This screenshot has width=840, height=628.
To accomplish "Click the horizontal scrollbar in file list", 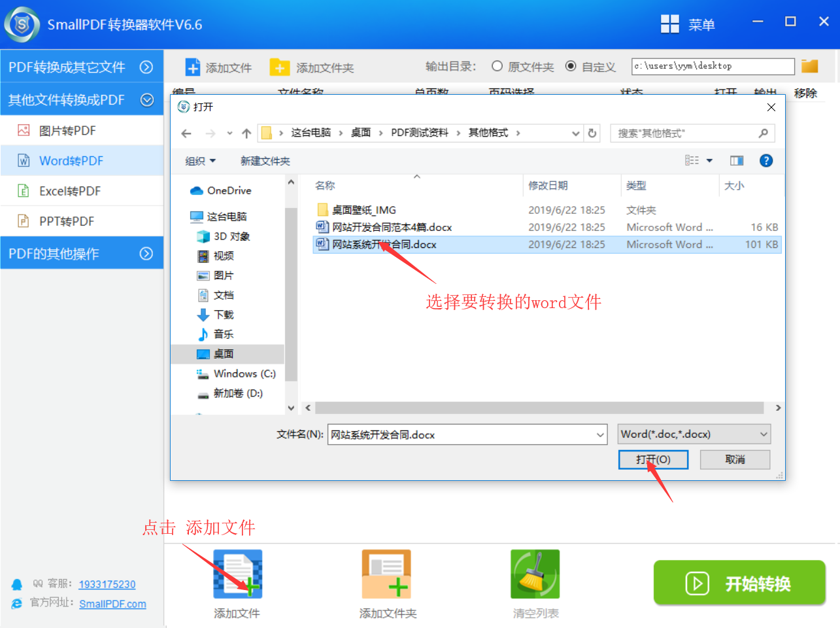I will click(539, 408).
